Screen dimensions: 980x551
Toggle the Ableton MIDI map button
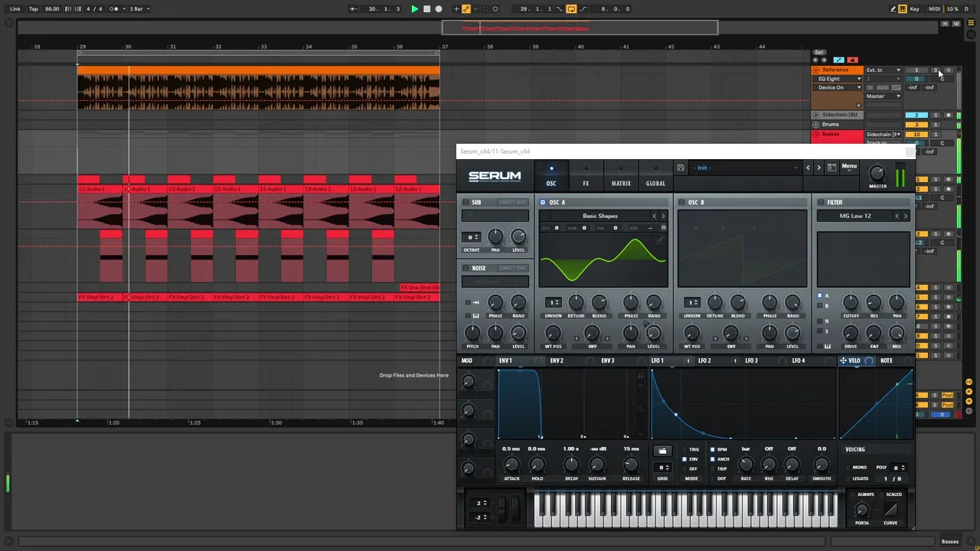pyautogui.click(x=934, y=9)
